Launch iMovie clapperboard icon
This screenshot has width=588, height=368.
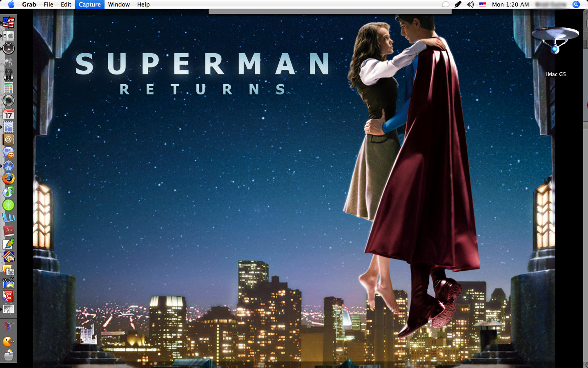(9, 283)
